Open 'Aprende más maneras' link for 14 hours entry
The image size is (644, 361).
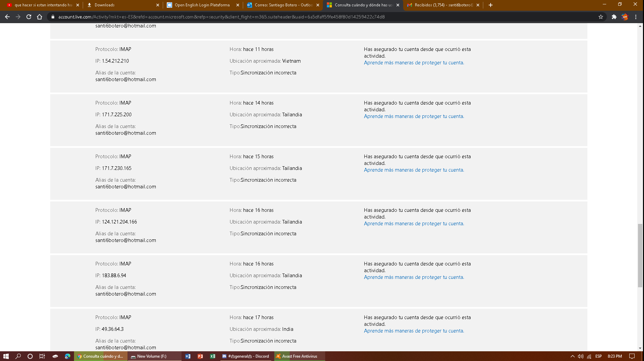pos(414,116)
